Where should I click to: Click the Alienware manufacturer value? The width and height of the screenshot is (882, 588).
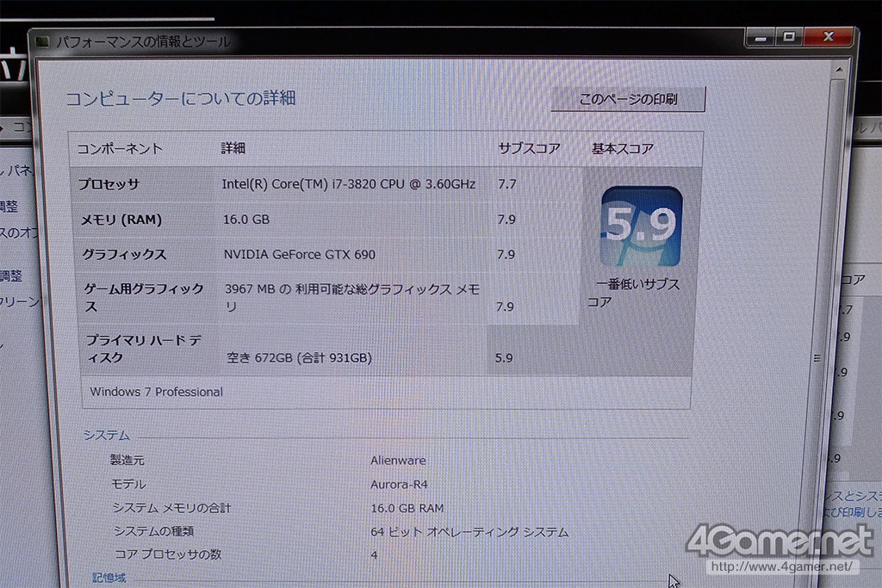point(398,461)
